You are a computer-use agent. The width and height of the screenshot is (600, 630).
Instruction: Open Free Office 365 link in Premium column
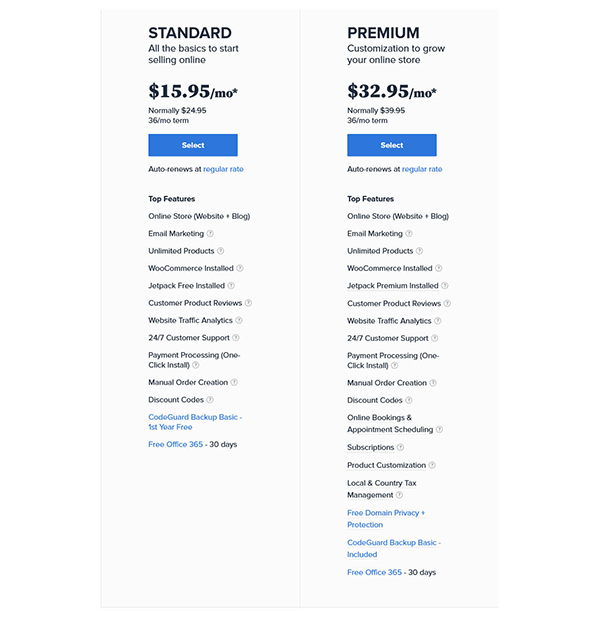[374, 573]
